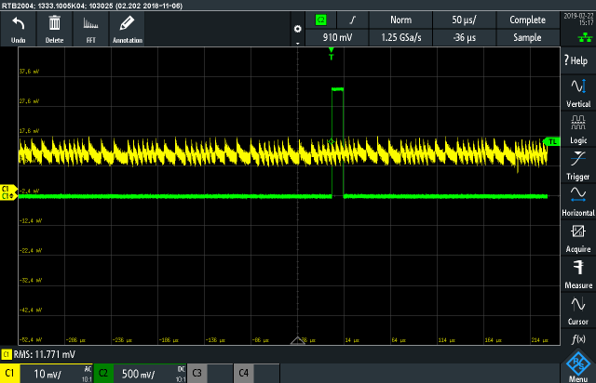Screen dimensions: 596x383
Task: Open the Help menu entry
Action: [x=578, y=61]
